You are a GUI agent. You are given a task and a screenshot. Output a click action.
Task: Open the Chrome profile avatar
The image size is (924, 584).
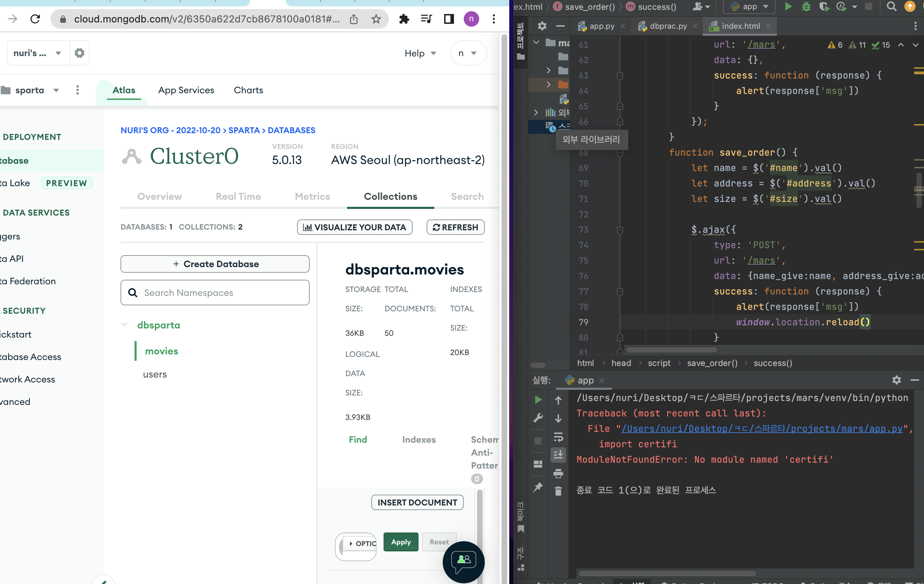[471, 19]
